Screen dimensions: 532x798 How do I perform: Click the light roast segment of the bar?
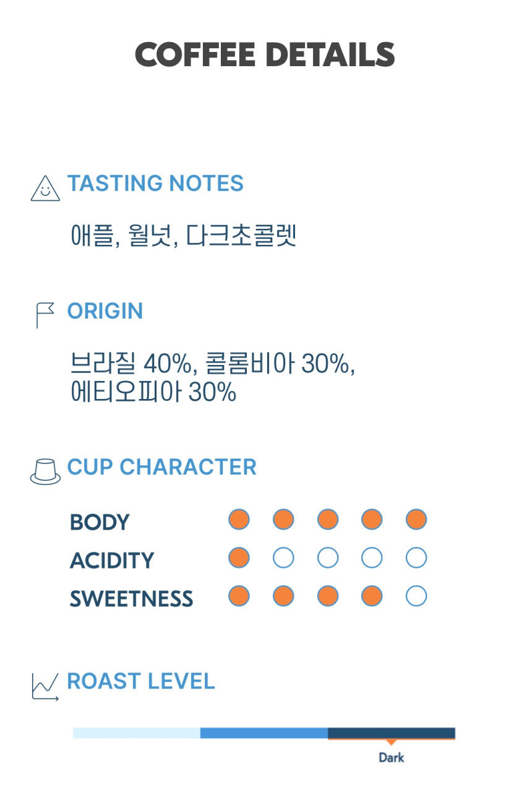click(137, 733)
